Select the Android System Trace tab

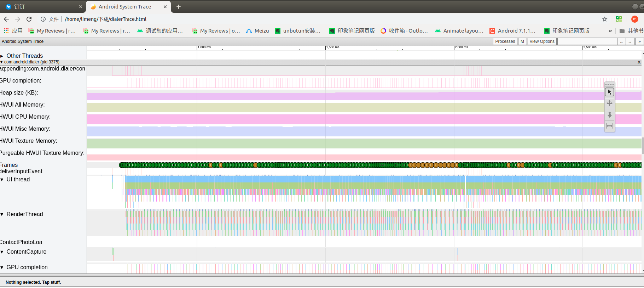pos(128,7)
